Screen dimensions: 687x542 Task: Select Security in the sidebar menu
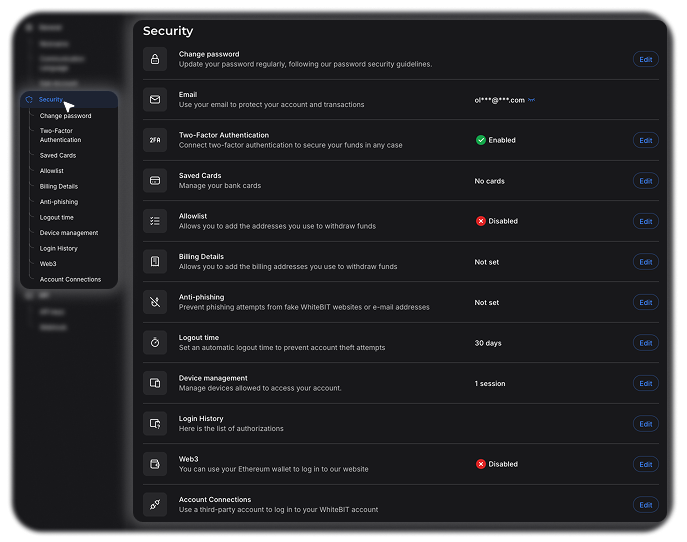coord(51,100)
